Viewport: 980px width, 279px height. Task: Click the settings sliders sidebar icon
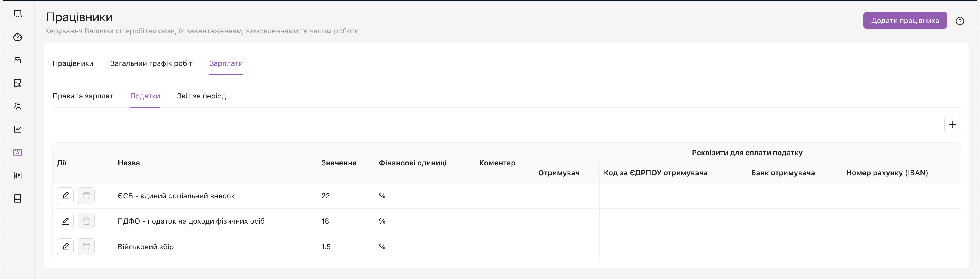tap(17, 175)
